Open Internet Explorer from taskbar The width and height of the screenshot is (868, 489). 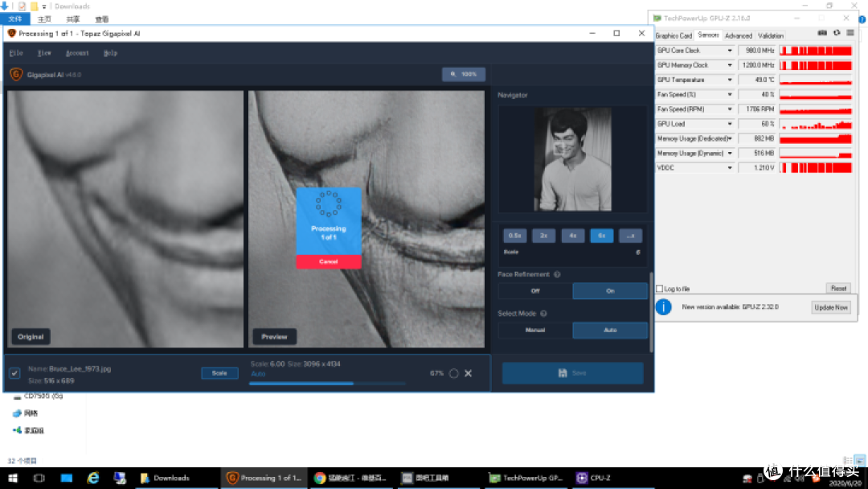coord(93,478)
